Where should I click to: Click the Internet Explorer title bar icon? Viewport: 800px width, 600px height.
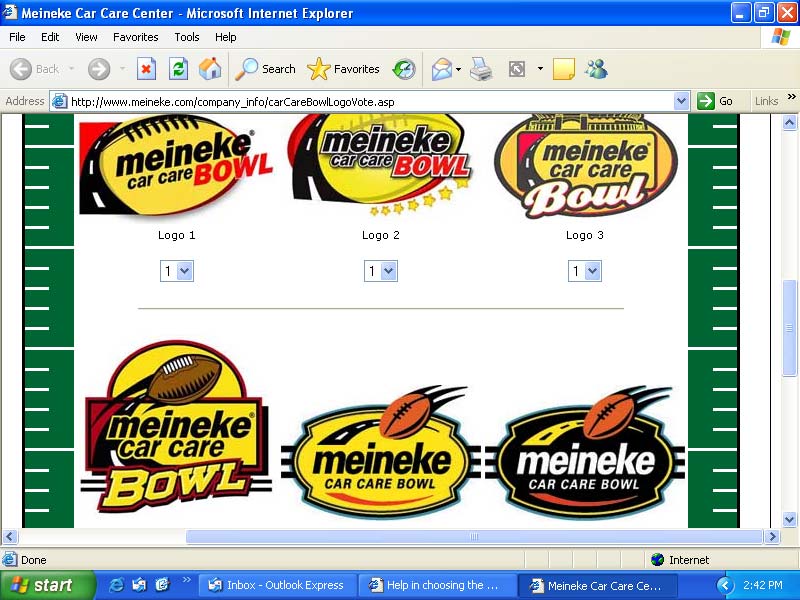pyautogui.click(x=10, y=12)
